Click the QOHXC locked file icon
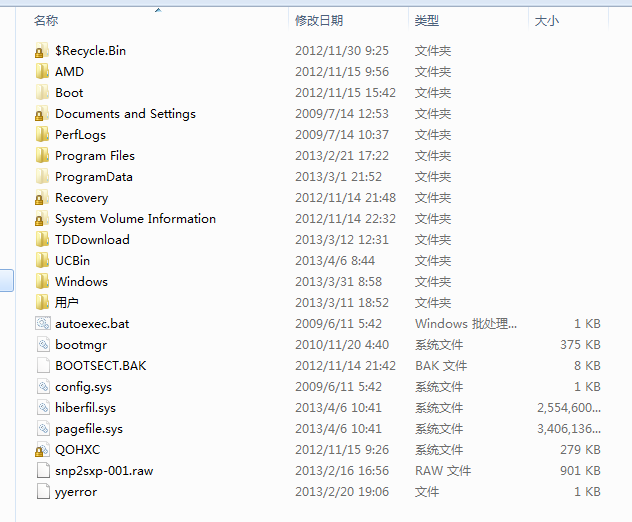 42,450
